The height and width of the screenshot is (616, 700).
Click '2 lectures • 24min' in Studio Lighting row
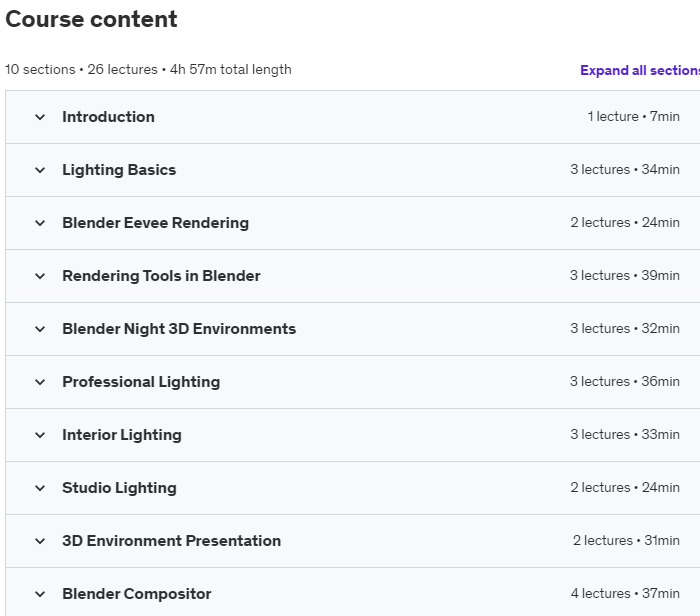(625, 487)
